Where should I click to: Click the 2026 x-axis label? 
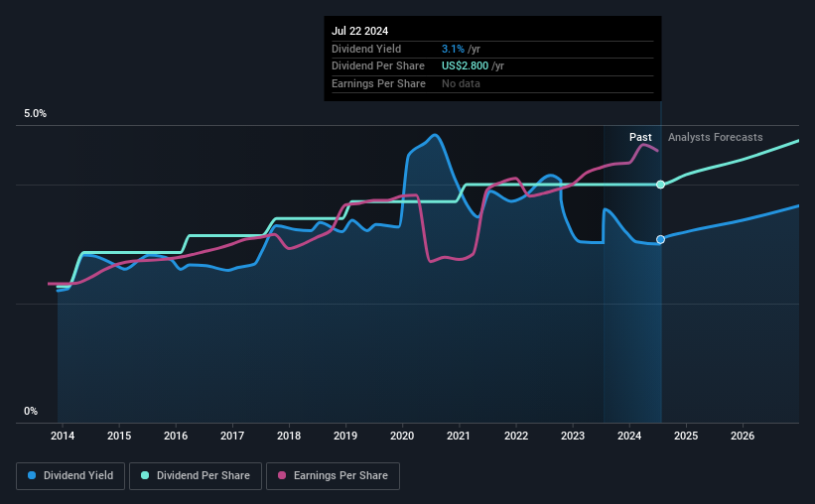(743, 436)
